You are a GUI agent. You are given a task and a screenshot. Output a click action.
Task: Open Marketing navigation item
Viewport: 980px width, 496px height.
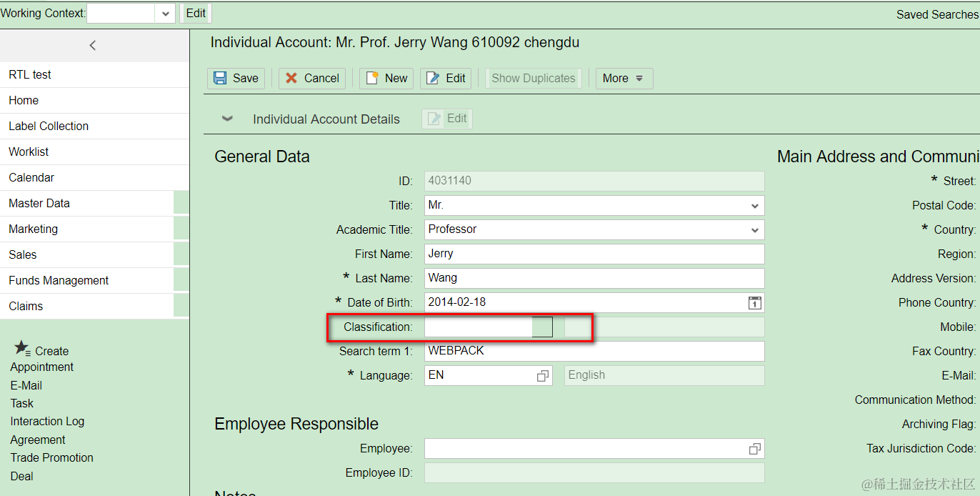tap(86, 229)
